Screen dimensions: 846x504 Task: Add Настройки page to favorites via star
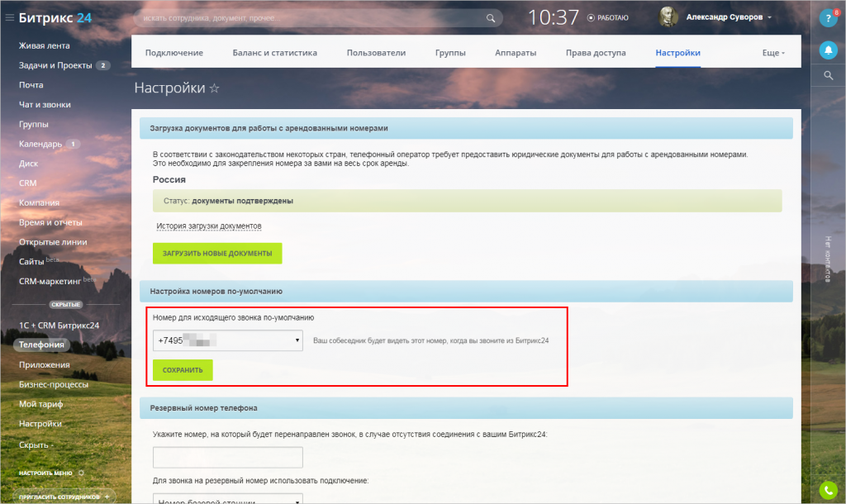coord(215,88)
